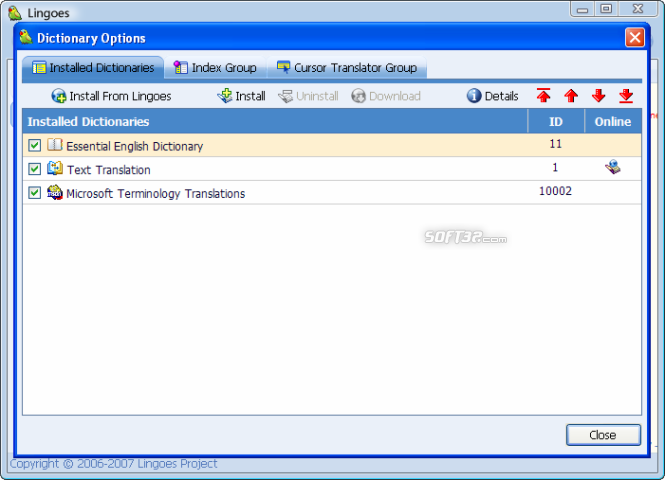665x480 pixels.
Task: Click the Online column header
Action: 613,121
